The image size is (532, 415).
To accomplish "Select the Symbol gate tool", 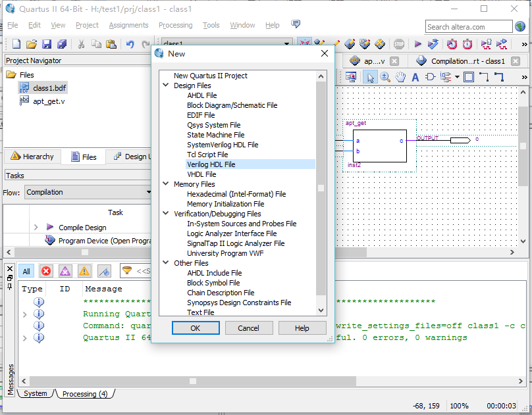I will [x=430, y=77].
